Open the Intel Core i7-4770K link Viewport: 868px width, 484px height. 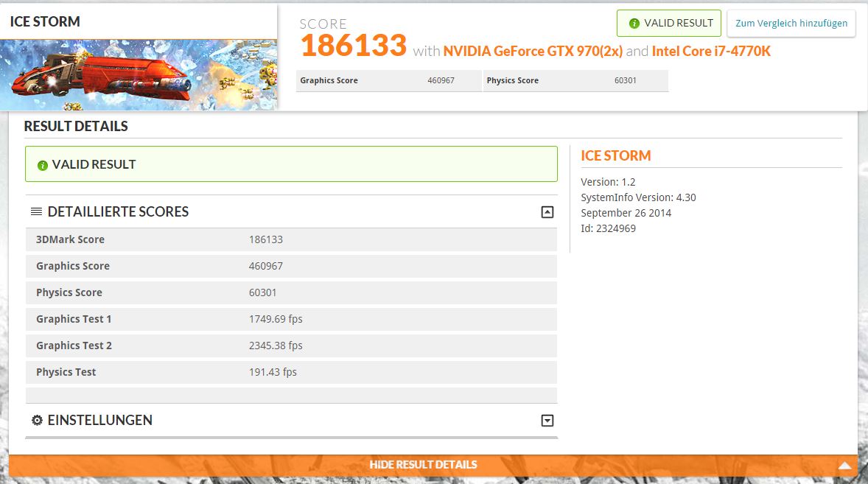coord(711,52)
